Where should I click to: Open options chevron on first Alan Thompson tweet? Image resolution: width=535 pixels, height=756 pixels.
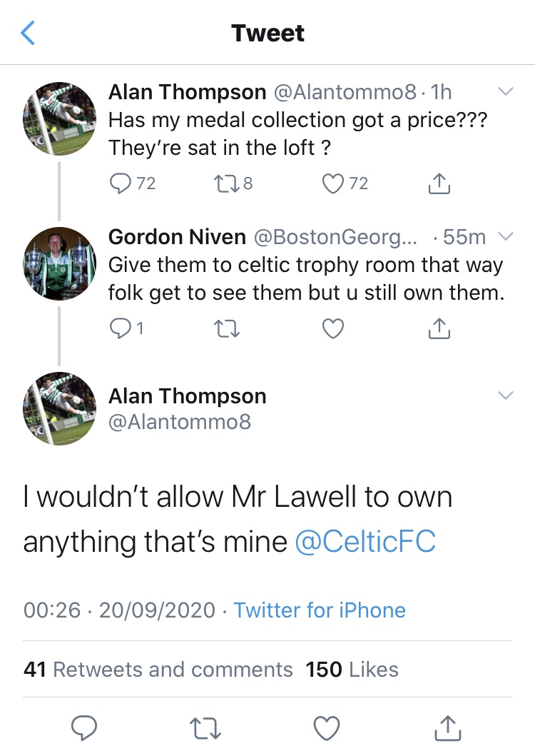(505, 92)
